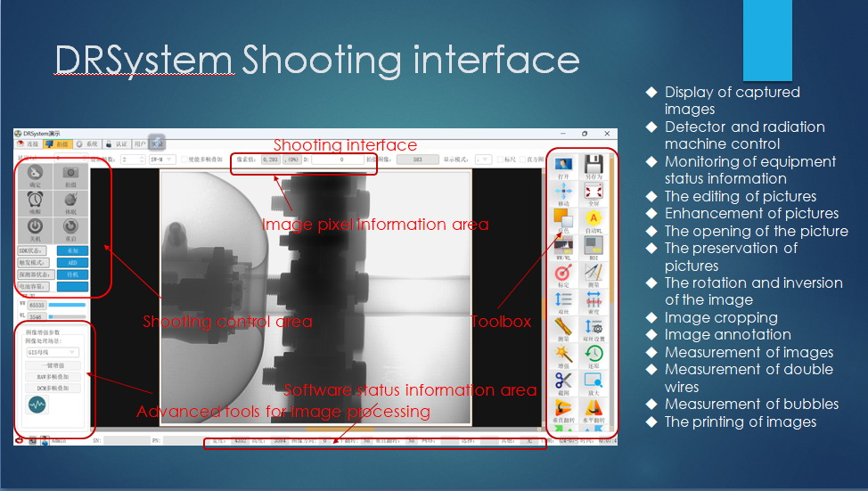Select the 移动 move tool
This screenshot has height=491, width=868.
(x=563, y=195)
